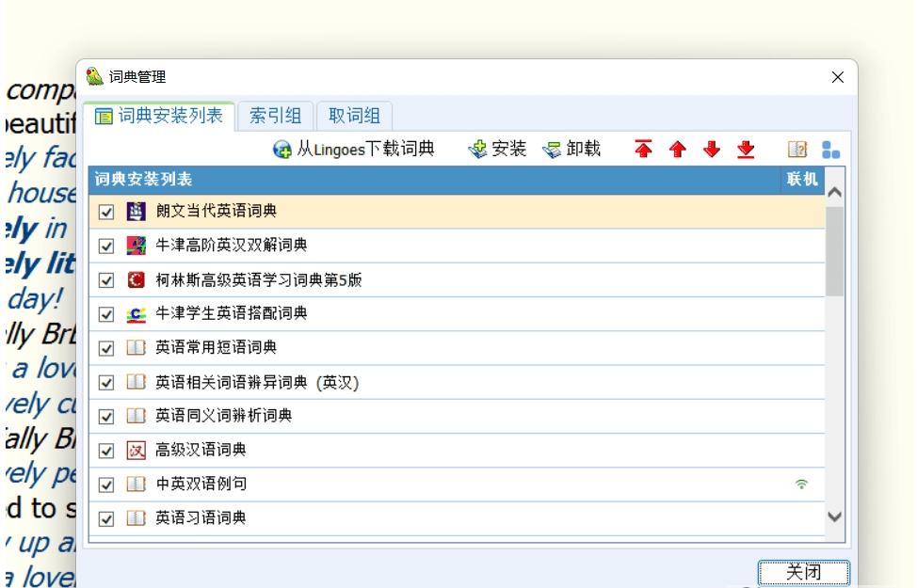The height and width of the screenshot is (588, 917).
Task: Click scrollbar down arrow in list
Action: (834, 516)
